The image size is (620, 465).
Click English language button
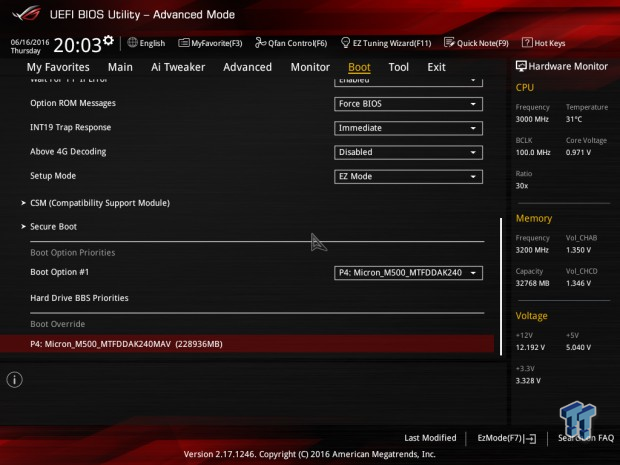pyautogui.click(x=152, y=43)
